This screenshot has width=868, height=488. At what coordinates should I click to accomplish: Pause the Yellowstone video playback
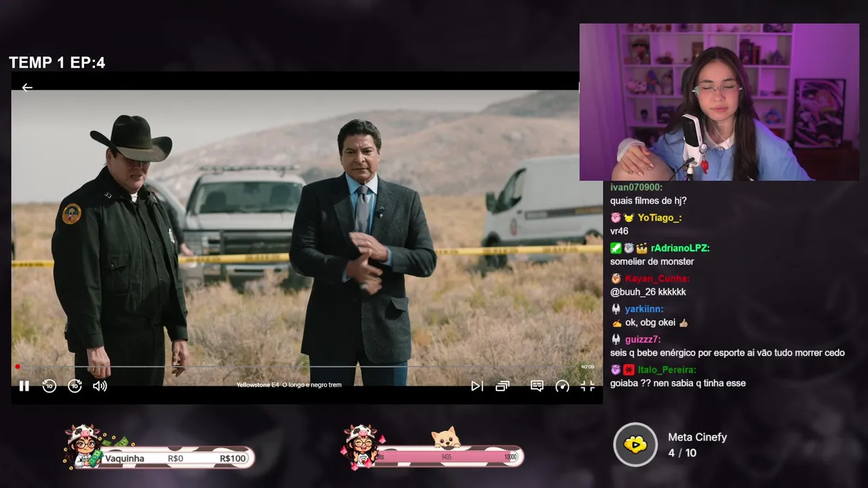point(24,386)
